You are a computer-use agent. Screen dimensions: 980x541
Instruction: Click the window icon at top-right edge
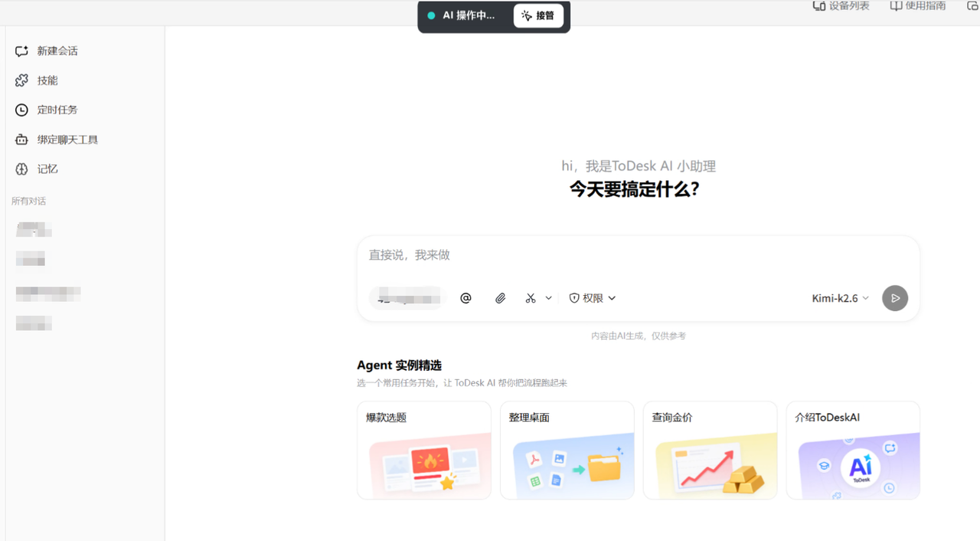[973, 5]
